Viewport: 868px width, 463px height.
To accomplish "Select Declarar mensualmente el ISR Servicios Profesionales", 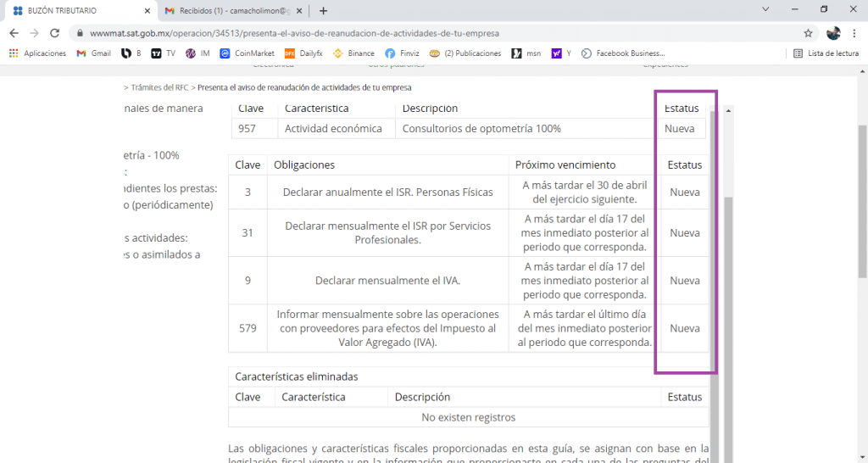I will point(387,232).
